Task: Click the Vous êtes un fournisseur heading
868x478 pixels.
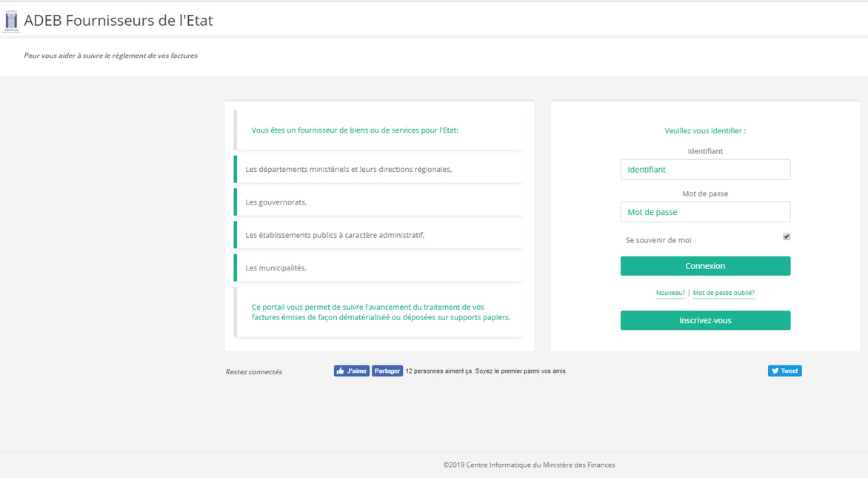Action: pyautogui.click(x=355, y=130)
